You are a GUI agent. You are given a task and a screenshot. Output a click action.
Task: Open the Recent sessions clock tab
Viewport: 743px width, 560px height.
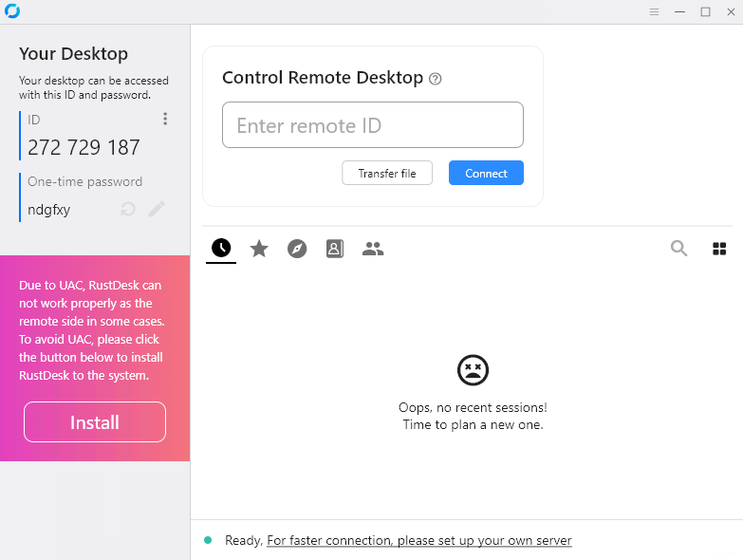tap(221, 249)
